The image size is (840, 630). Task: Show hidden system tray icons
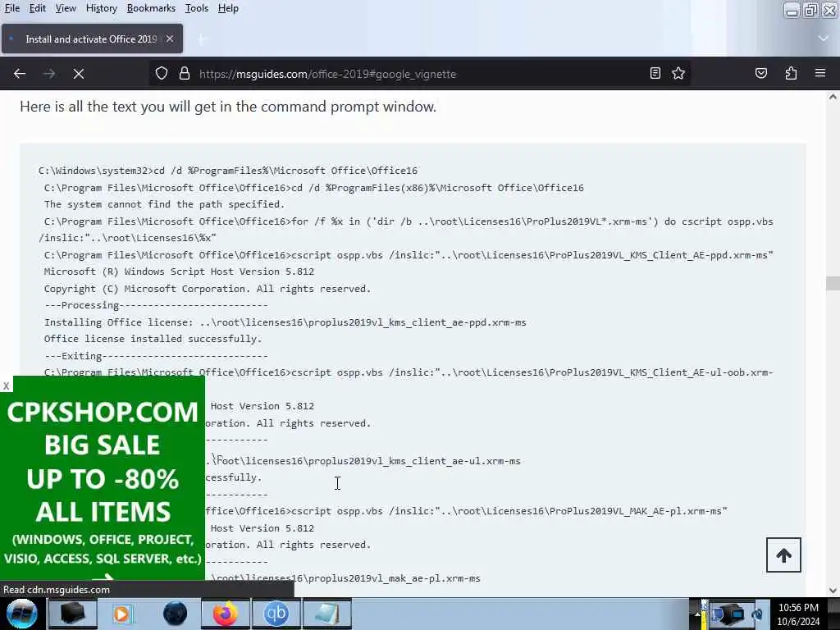[697, 614]
